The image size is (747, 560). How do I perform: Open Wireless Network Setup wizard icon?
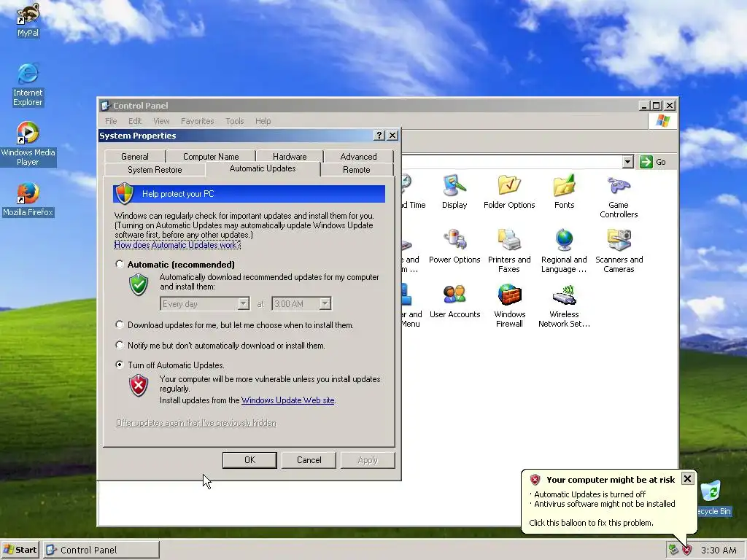[x=564, y=306]
